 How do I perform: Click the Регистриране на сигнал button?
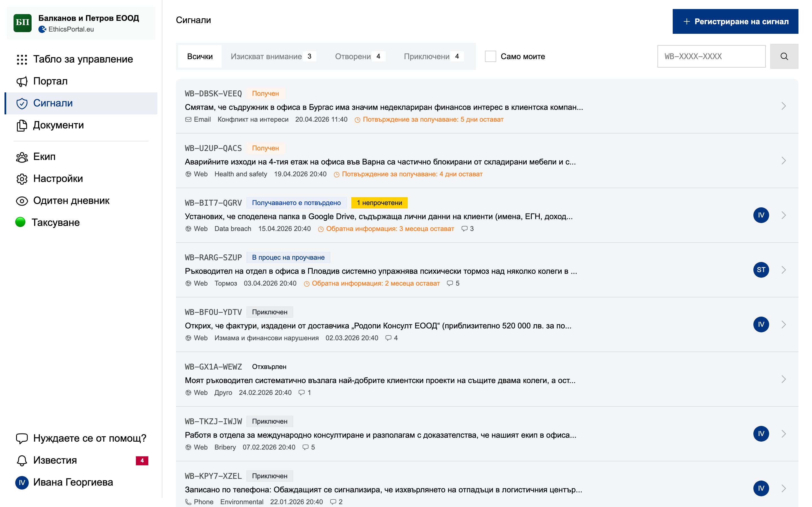click(x=735, y=21)
